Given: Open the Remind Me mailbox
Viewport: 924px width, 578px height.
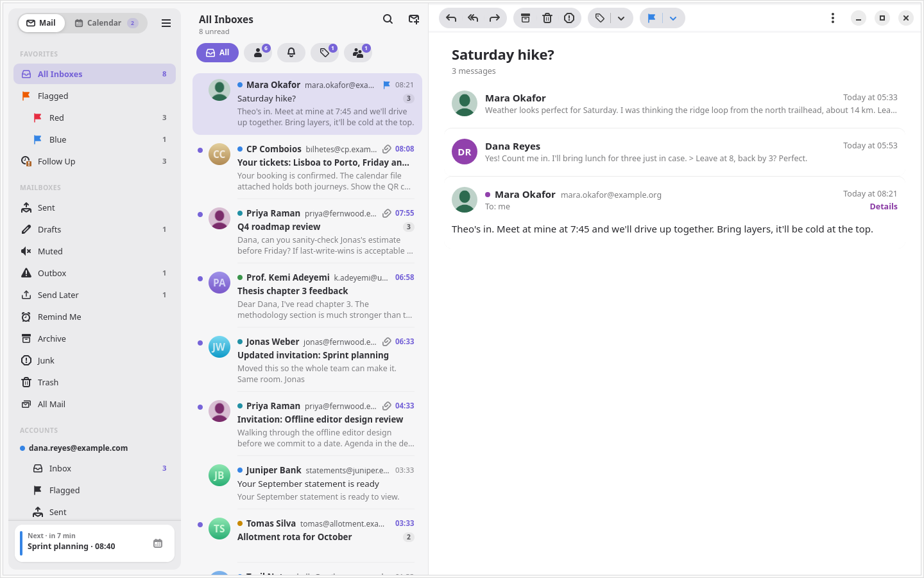Looking at the screenshot, I should click(x=94, y=317).
